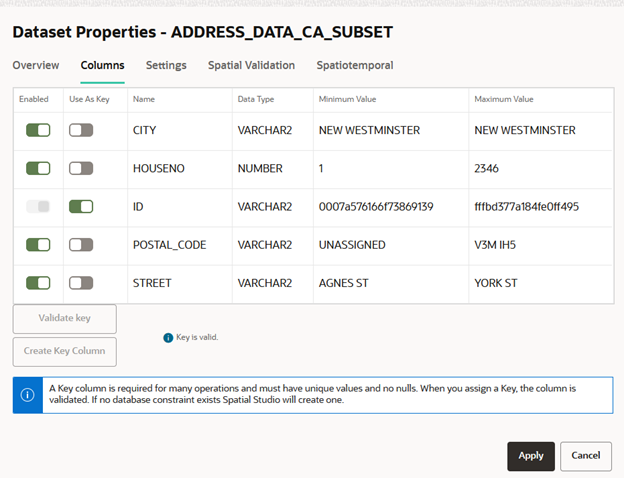Click the blue info icon in banner
This screenshot has width=624, height=478.
(x=27, y=395)
